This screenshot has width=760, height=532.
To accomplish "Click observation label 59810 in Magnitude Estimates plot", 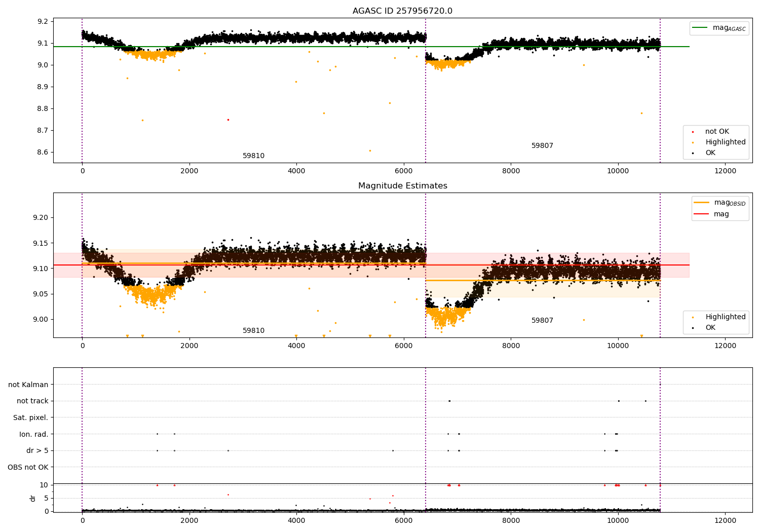I will pyautogui.click(x=253, y=331).
